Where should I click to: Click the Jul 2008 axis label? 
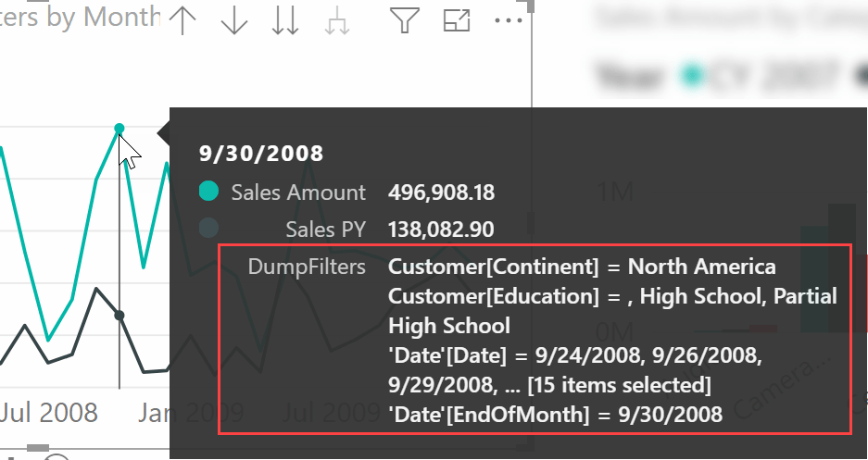48,412
